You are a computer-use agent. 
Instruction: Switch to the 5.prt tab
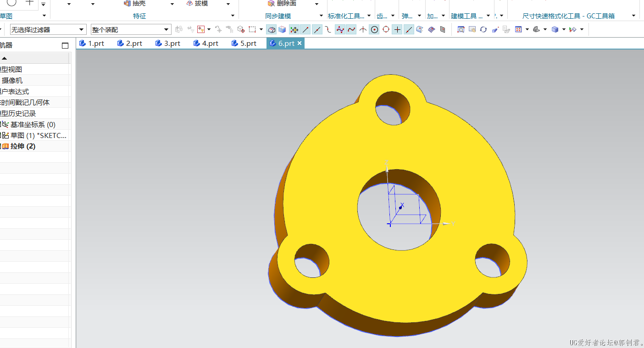click(244, 43)
